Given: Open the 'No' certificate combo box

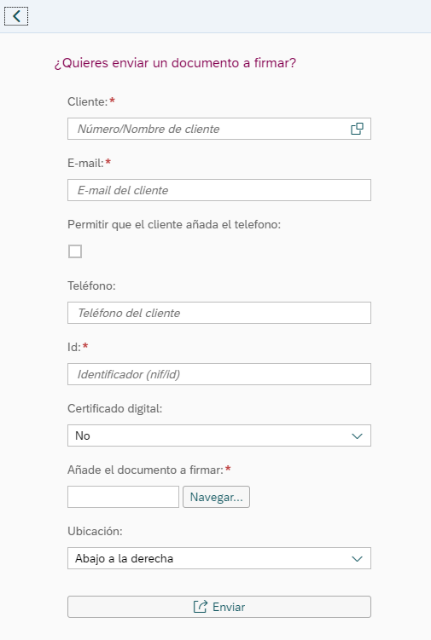Looking at the screenshot, I should (x=219, y=436).
